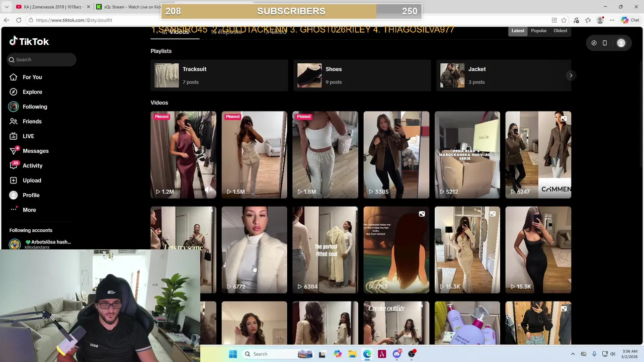Screen dimensions: 644x362
Task: Click the browser address bar URL
Action: coord(74,20)
